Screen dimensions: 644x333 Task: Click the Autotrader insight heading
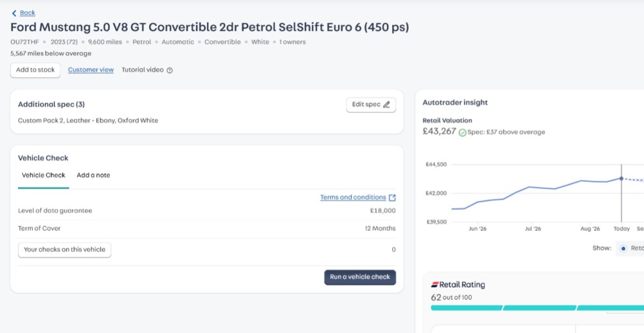pyautogui.click(x=455, y=103)
